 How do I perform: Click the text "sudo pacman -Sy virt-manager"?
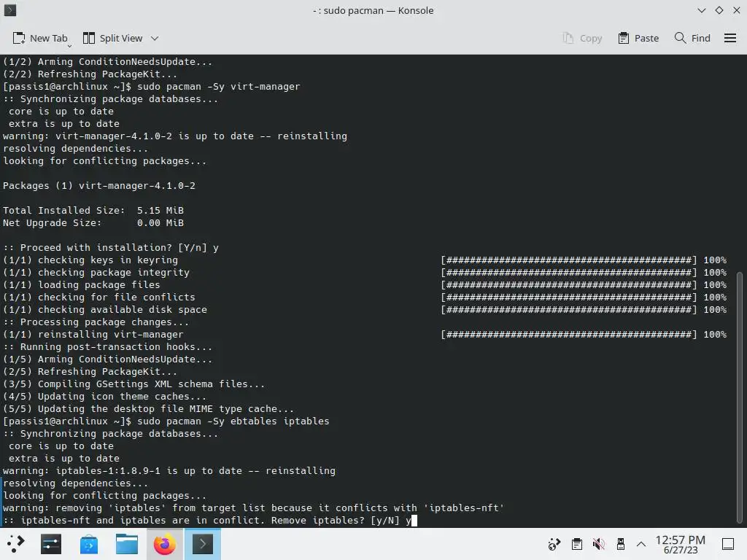[x=219, y=86]
